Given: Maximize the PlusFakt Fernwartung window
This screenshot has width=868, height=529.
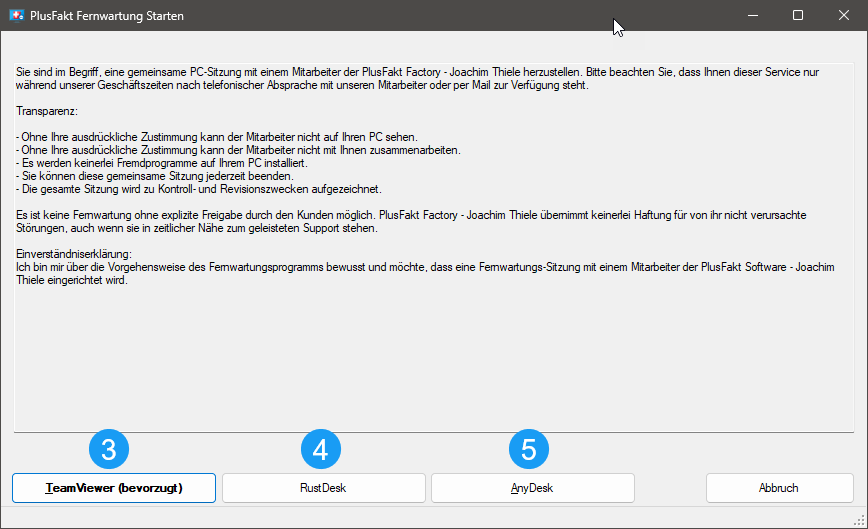Looking at the screenshot, I should (x=798, y=15).
